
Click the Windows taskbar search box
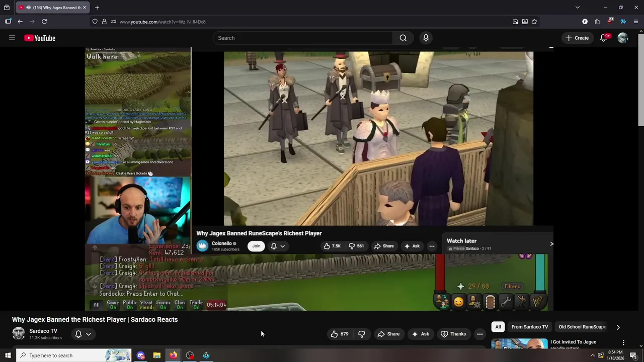(73, 355)
